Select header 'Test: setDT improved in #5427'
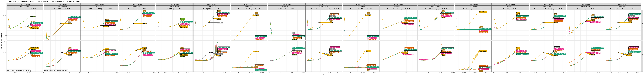Viewport: 644px width, 76px height. click(62, 9)
